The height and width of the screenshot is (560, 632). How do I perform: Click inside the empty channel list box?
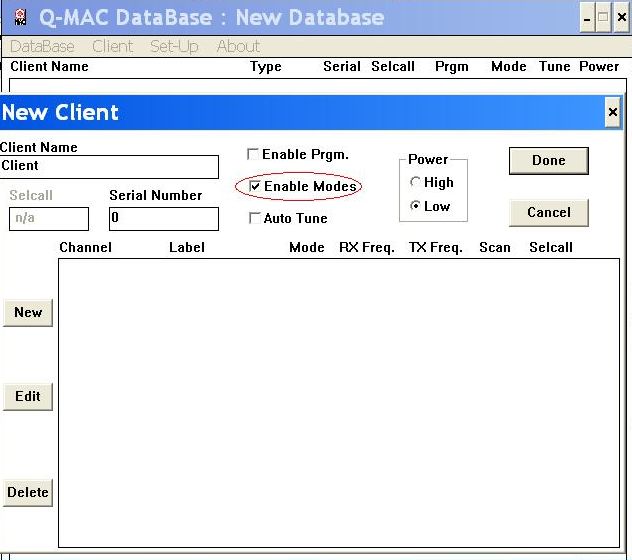coord(339,403)
